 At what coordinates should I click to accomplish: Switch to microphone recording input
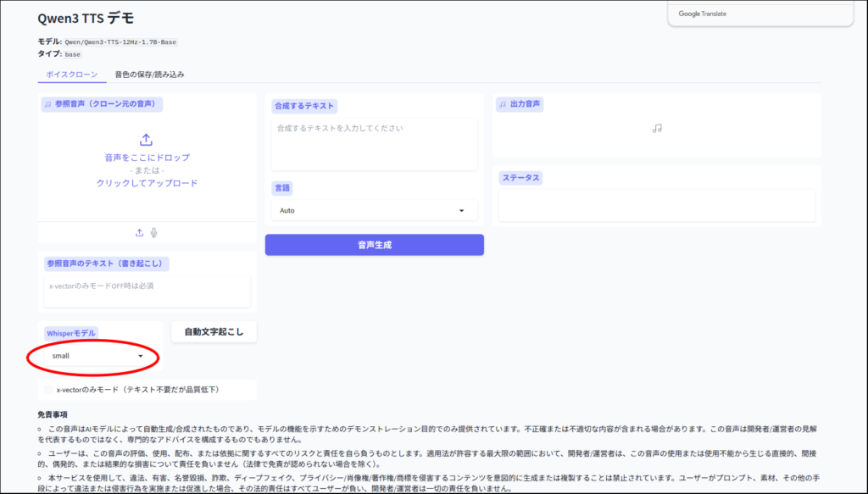coord(154,232)
